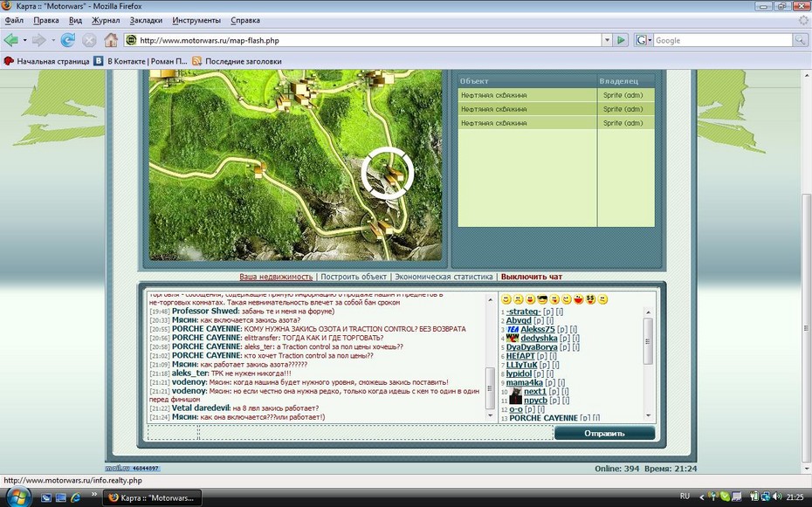Open the В Контакте bookmark
The height and width of the screenshot is (507, 812).
click(141, 61)
